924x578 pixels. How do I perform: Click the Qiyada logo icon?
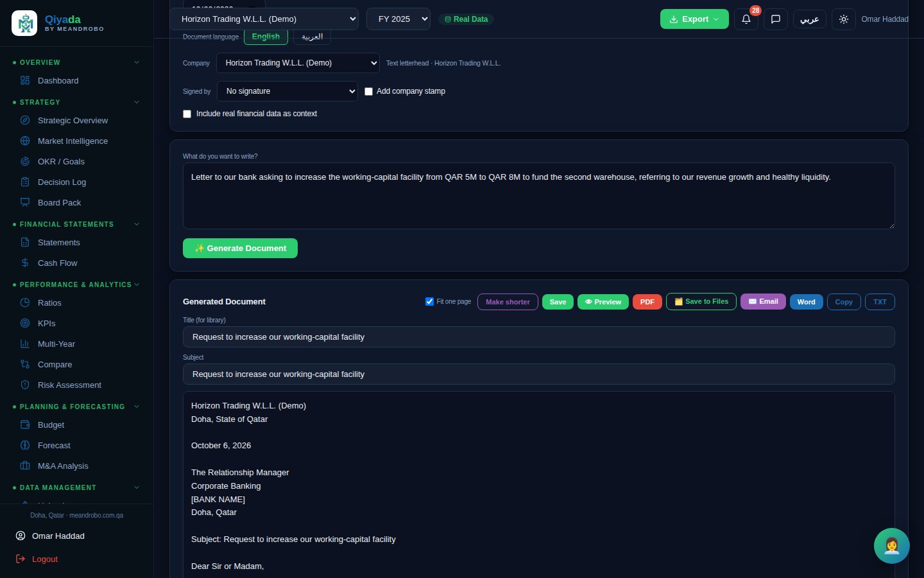[x=24, y=24]
